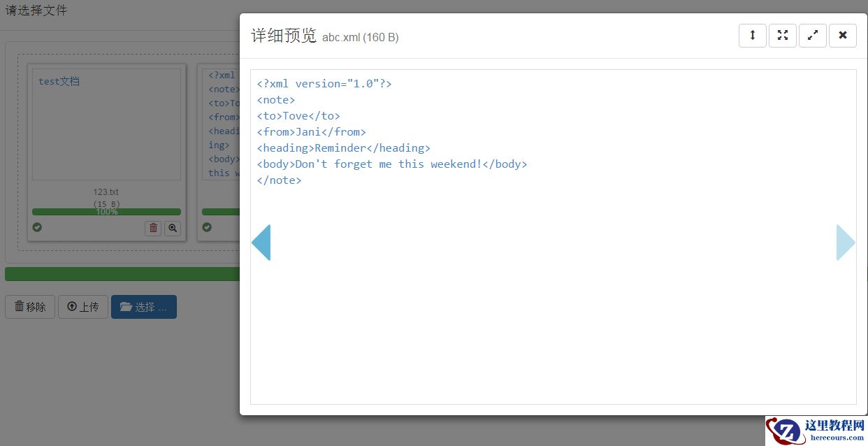Screen dimensions: 868x446
Task: Select the test文档 file preview thumbnail
Action: tap(106, 124)
